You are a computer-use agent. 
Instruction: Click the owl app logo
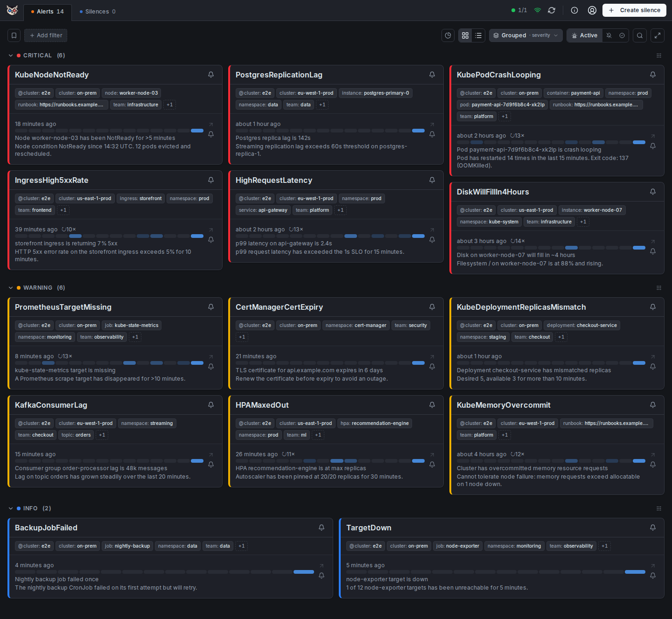point(12,10)
